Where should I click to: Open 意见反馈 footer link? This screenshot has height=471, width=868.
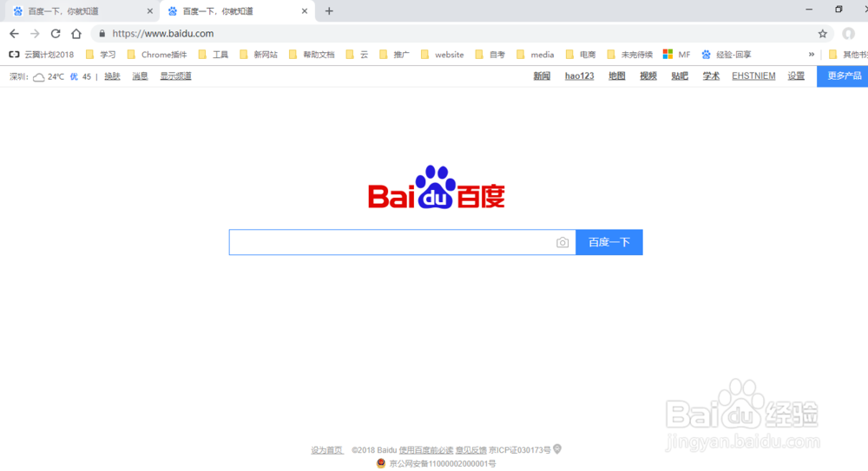click(471, 450)
